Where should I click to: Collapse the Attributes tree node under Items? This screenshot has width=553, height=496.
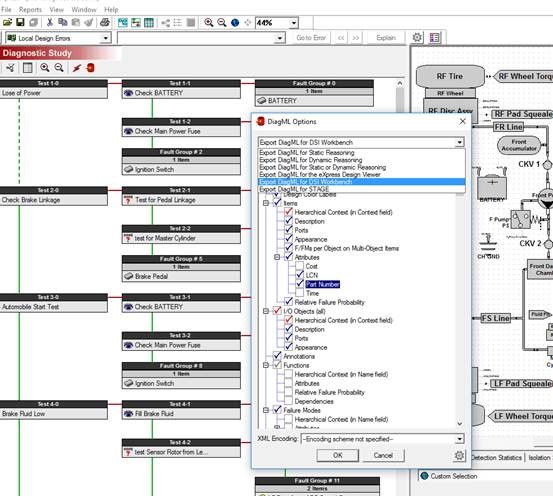277,257
